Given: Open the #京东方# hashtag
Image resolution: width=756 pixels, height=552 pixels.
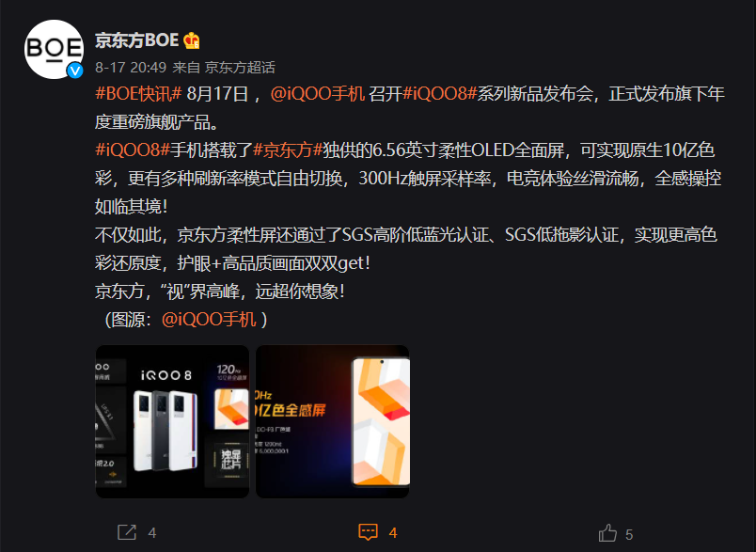Looking at the screenshot, I should tap(288, 150).
